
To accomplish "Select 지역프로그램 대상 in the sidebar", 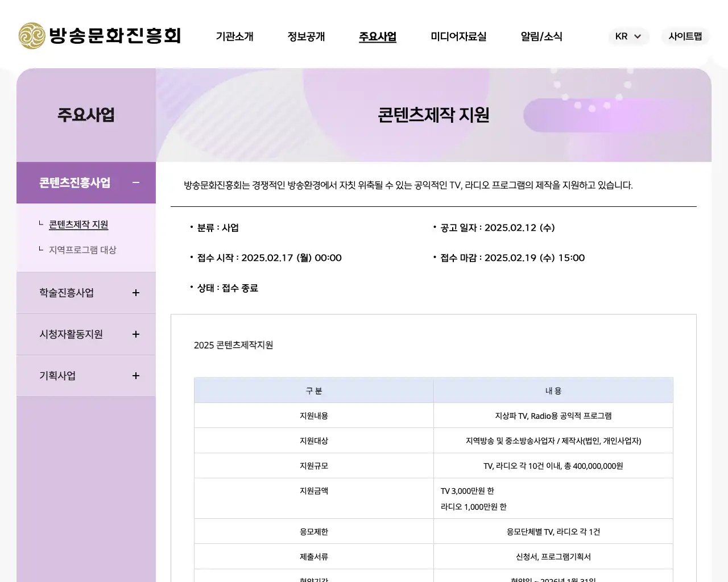I will coord(83,250).
